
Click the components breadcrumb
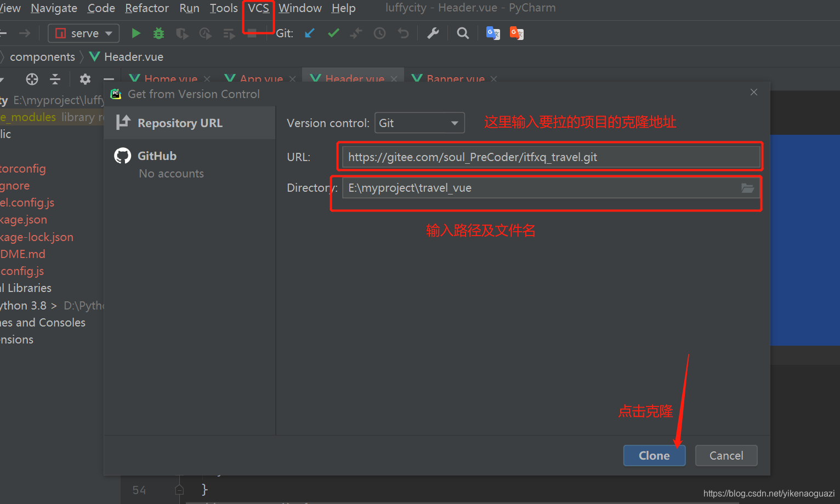coord(42,57)
